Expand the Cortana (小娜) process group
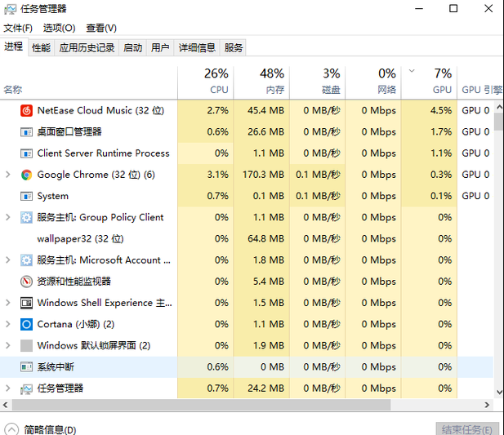 [8, 324]
